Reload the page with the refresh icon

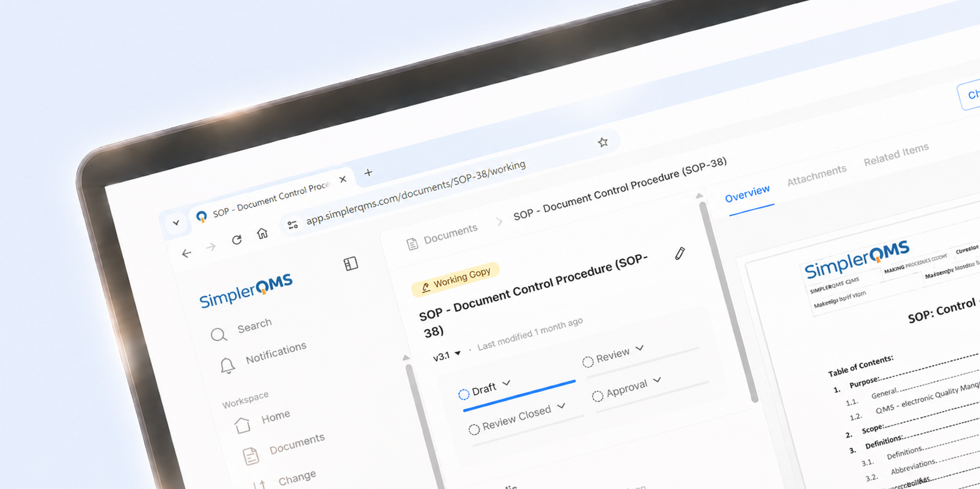[236, 239]
